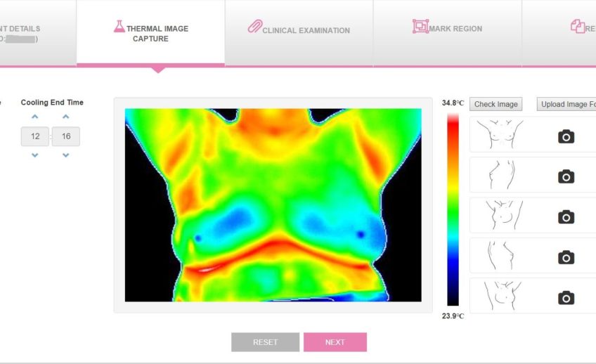Click the pink NEXT button

pyautogui.click(x=335, y=342)
